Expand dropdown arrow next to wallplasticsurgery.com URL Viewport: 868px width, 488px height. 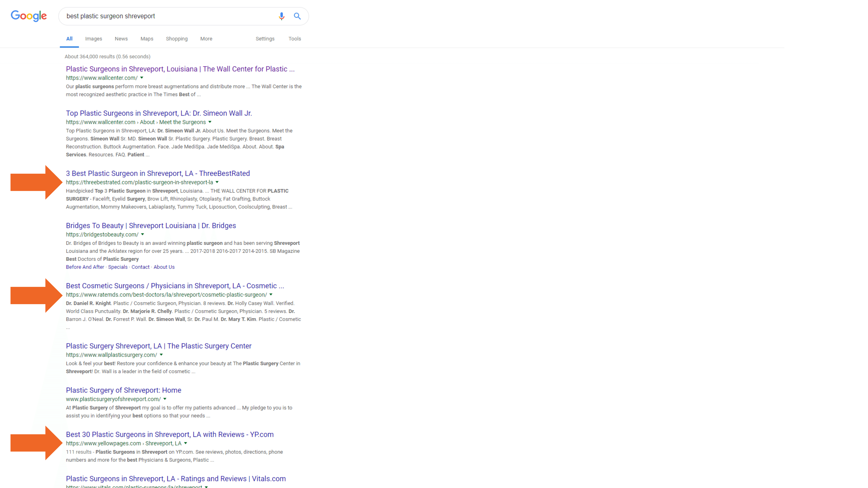pos(161,355)
